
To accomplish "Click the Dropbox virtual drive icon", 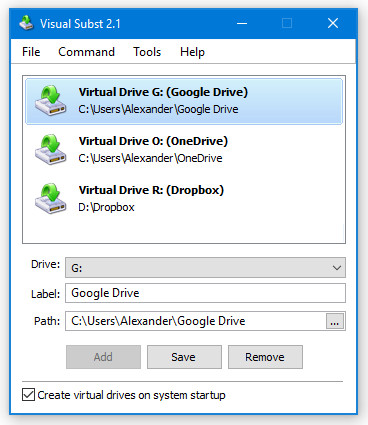I will pos(51,198).
